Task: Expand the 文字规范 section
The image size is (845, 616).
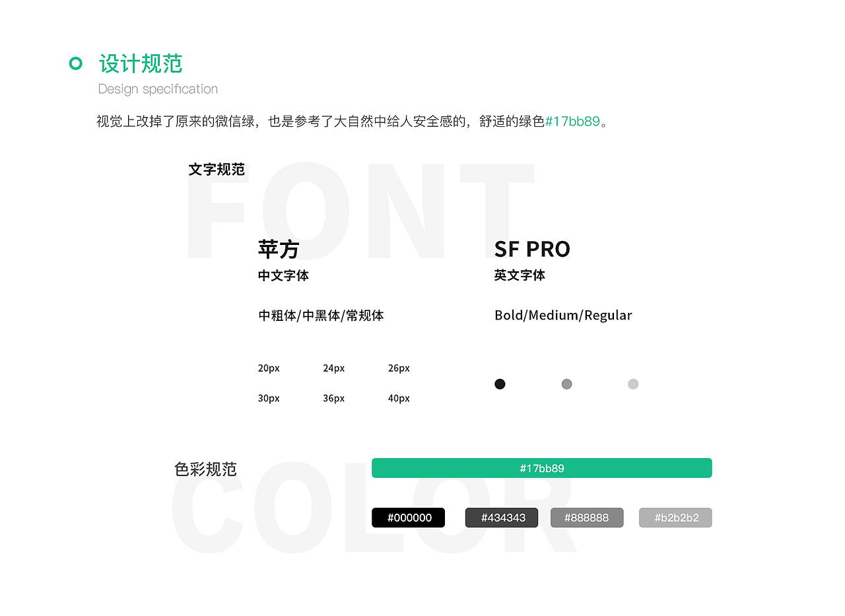Action: coord(217,170)
